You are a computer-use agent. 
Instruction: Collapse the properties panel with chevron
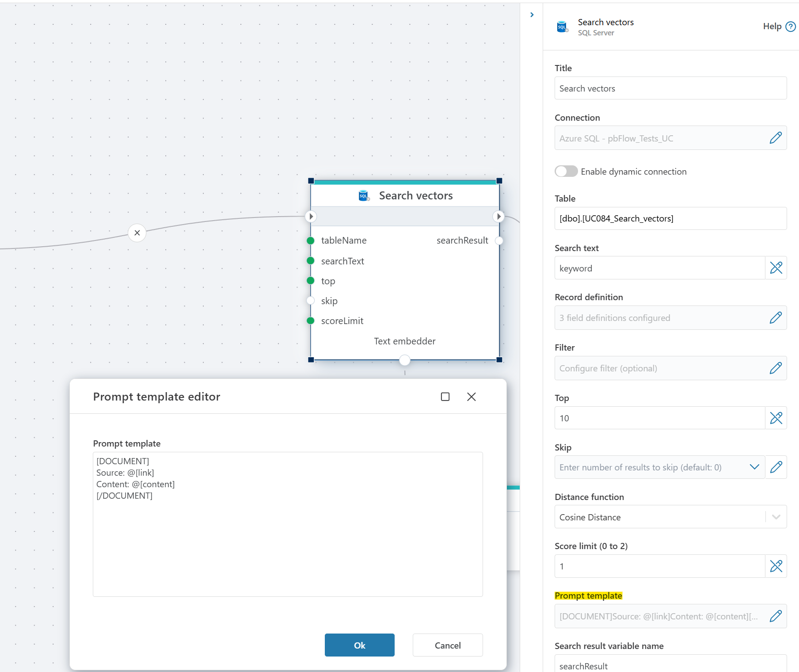point(532,15)
